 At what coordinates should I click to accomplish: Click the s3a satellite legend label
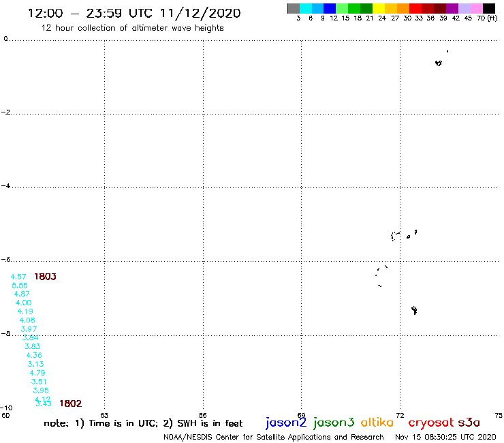tap(469, 423)
